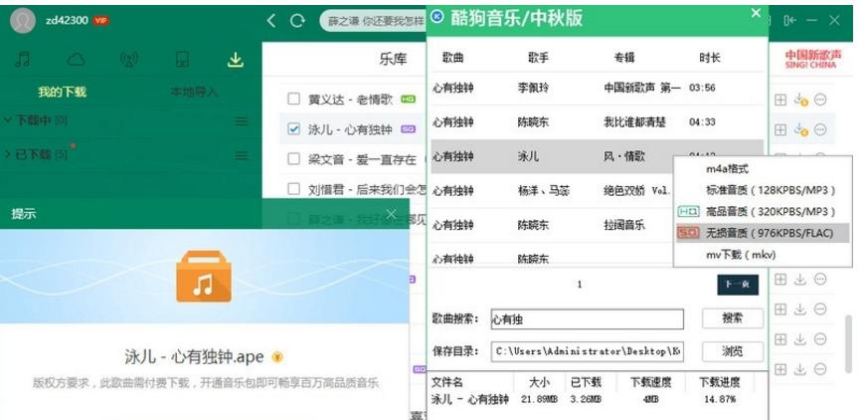The image size is (868, 420).
Task: Go back with the left arrow
Action: [271, 21]
